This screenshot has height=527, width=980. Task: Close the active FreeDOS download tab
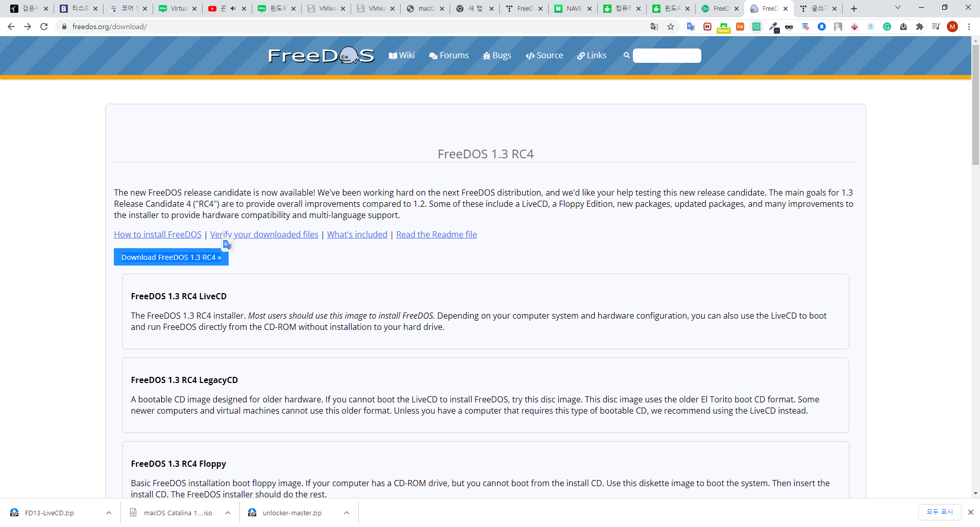coord(786,9)
